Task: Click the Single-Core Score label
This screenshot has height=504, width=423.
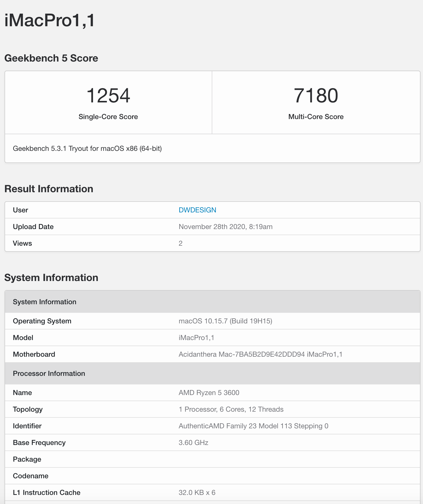Action: tap(108, 117)
